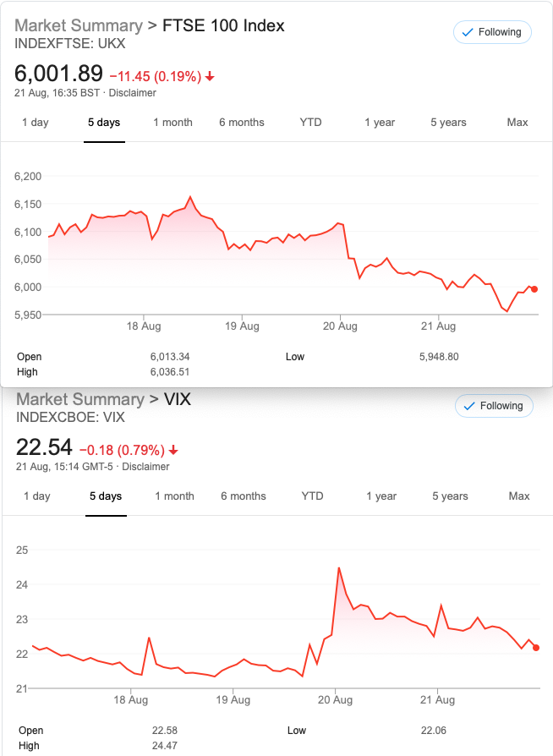Viewport: 553px width, 756px height.
Task: Select the VIX 1 month tab
Action: point(174,496)
